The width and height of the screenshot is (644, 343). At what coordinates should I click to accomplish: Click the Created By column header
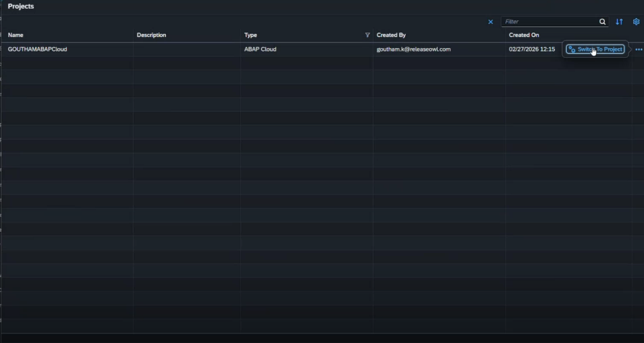pos(391,35)
